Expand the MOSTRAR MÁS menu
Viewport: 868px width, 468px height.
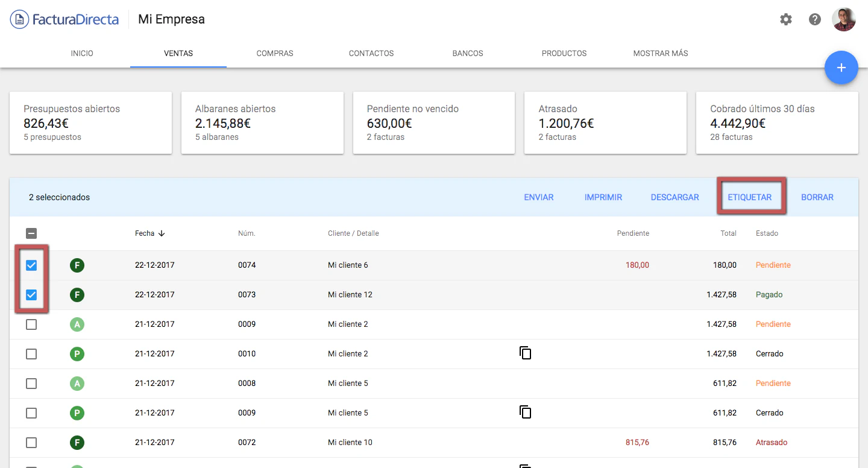point(660,53)
